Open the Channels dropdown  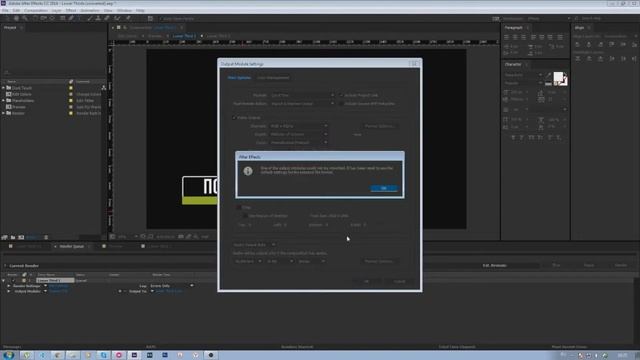tap(298, 126)
